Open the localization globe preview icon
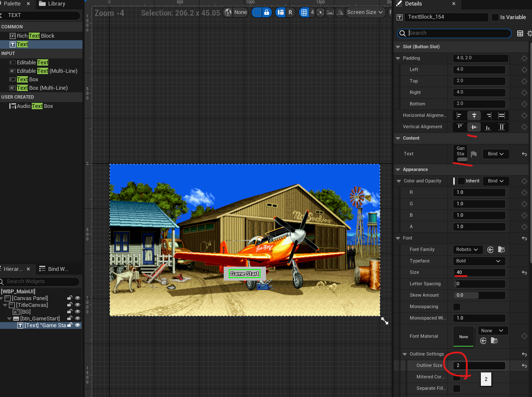The width and height of the screenshot is (532, 397). point(228,12)
